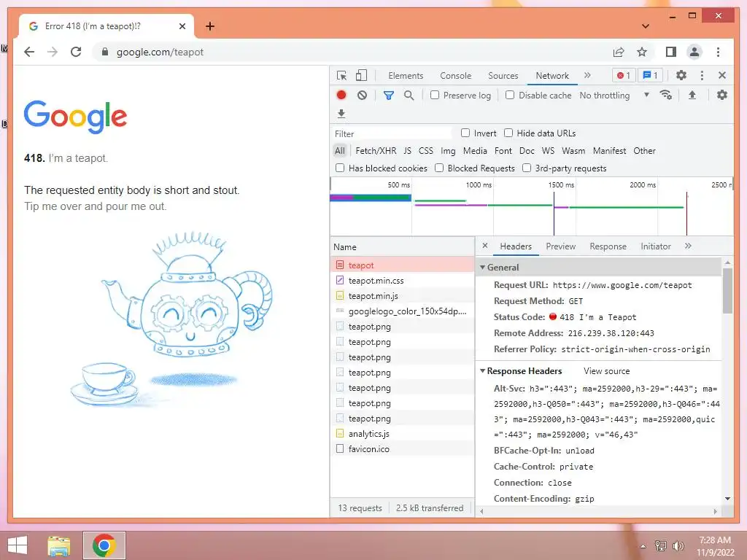Collapse the Response Headers section
The width and height of the screenshot is (747, 560).
pyautogui.click(x=483, y=371)
